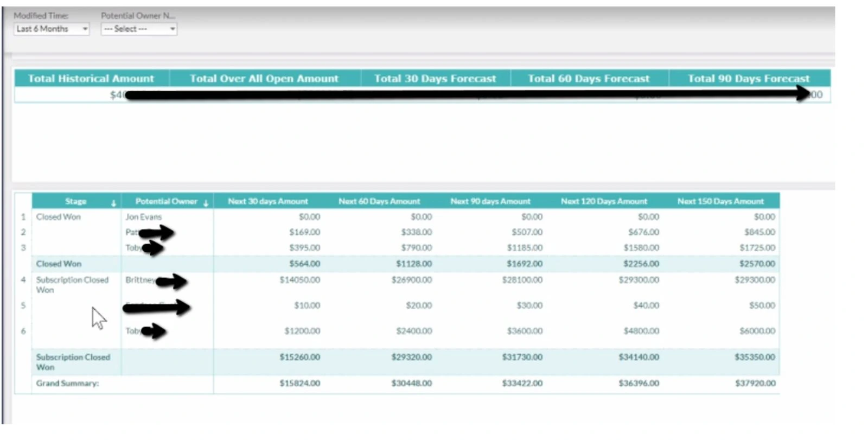Click the Total Historical Amount header
The width and height of the screenshot is (868, 440).
tap(91, 79)
